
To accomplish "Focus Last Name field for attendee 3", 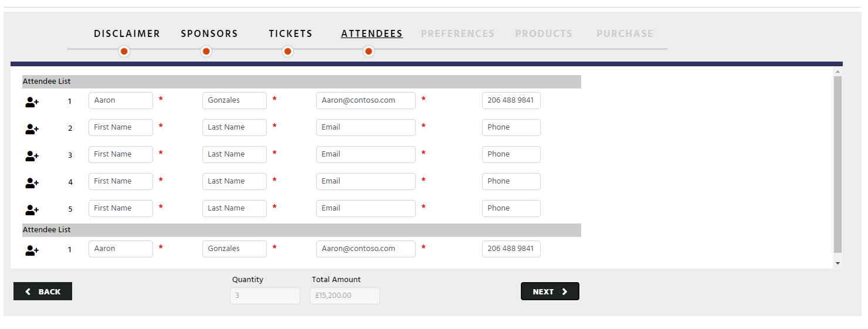I will pyautogui.click(x=235, y=154).
